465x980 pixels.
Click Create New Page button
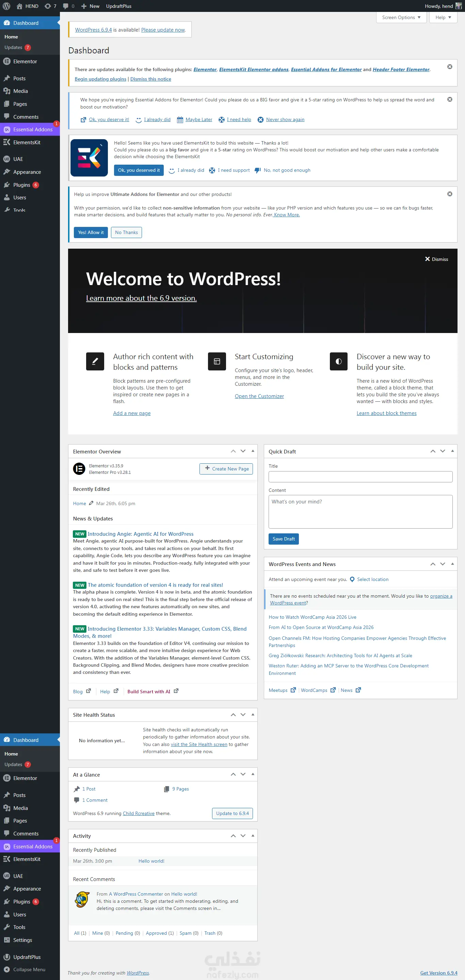click(x=226, y=469)
